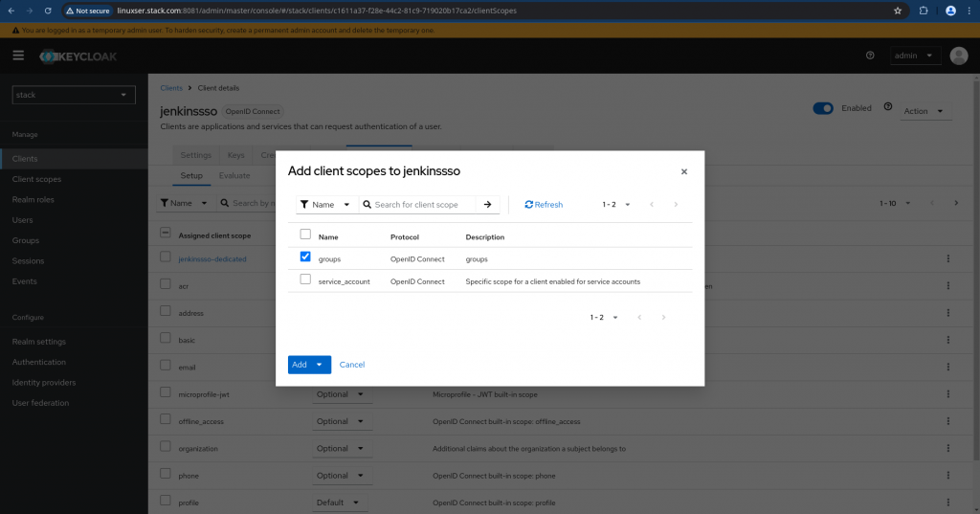The image size is (980, 514).
Task: Toggle the client Enabled switch
Action: coord(823,108)
